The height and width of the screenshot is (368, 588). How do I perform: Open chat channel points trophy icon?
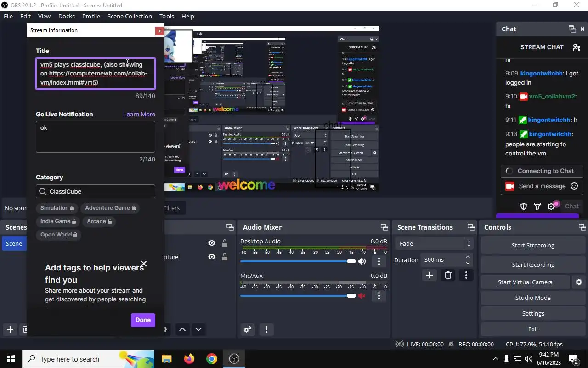[537, 206]
